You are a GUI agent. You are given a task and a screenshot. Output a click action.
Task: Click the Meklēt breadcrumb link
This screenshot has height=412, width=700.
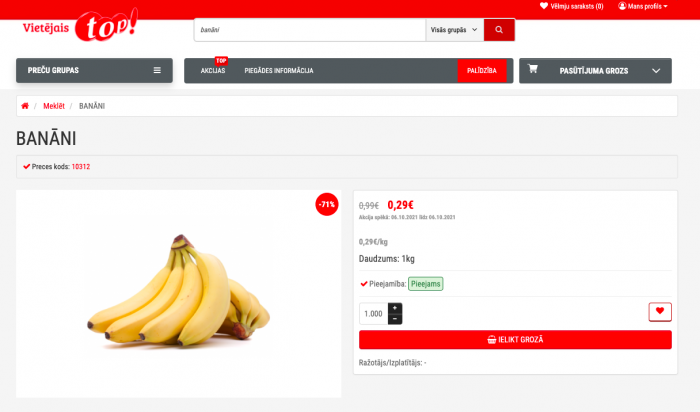coord(54,106)
